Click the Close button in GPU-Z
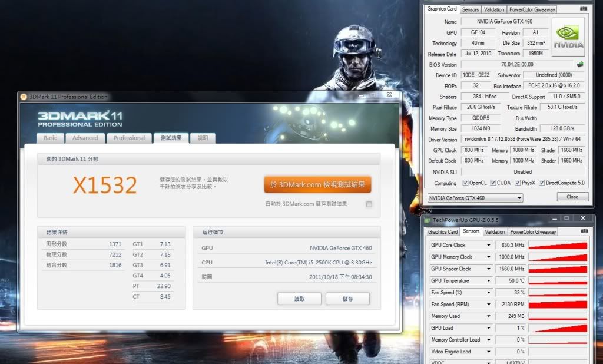The width and height of the screenshot is (603, 364). click(572, 197)
